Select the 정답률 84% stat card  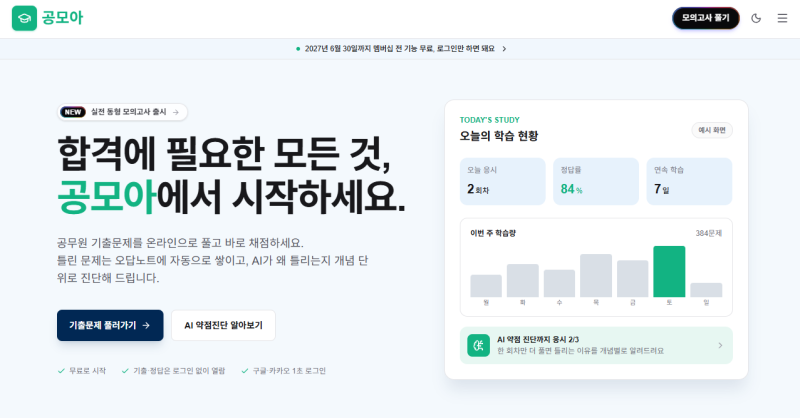point(596,181)
